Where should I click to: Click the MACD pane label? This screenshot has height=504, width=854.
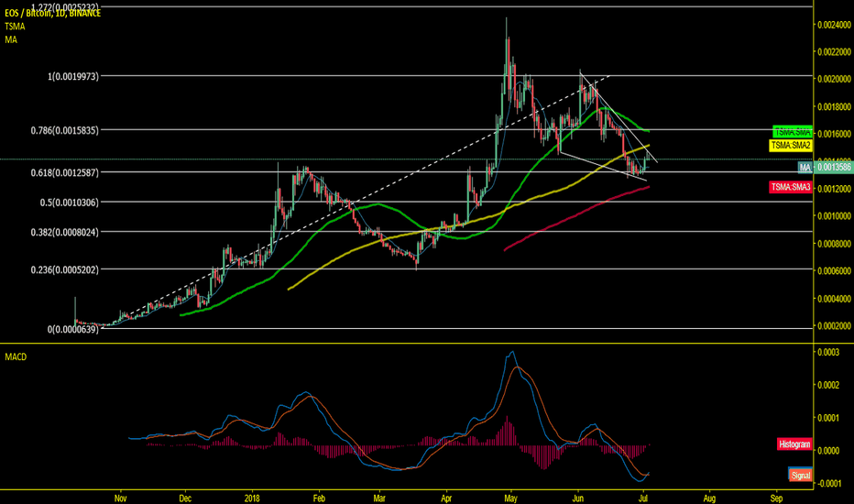pyautogui.click(x=16, y=356)
